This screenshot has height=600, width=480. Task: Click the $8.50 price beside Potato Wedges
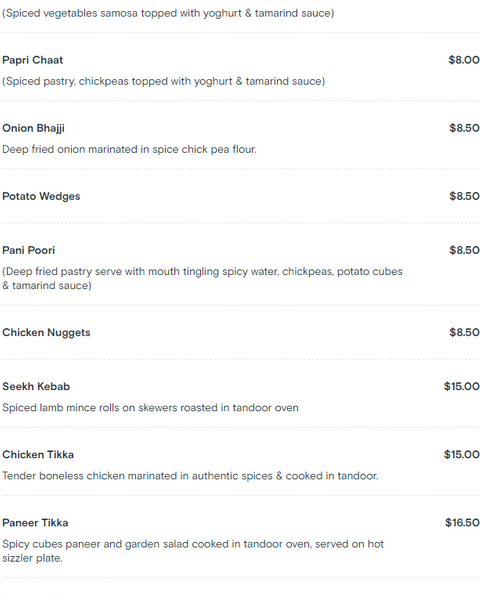click(x=464, y=196)
